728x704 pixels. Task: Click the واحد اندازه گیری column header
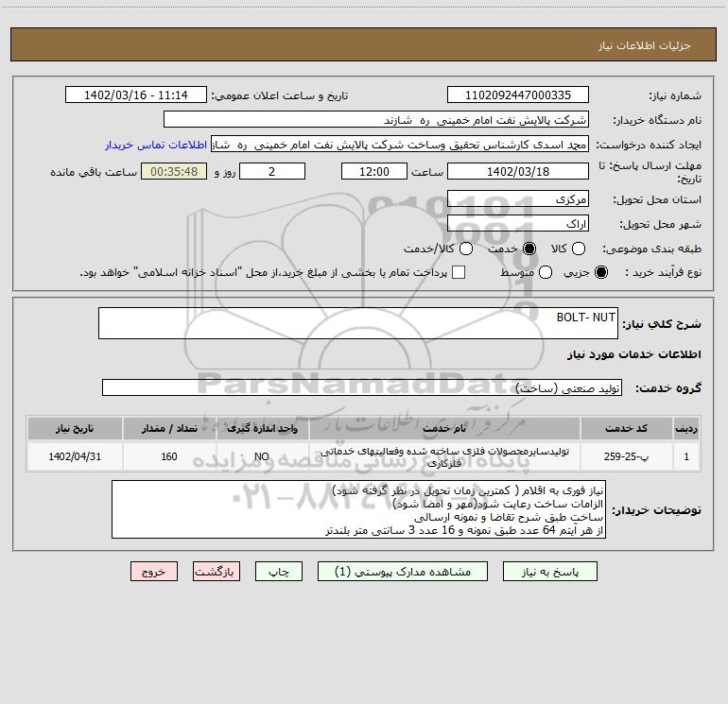[x=262, y=428]
